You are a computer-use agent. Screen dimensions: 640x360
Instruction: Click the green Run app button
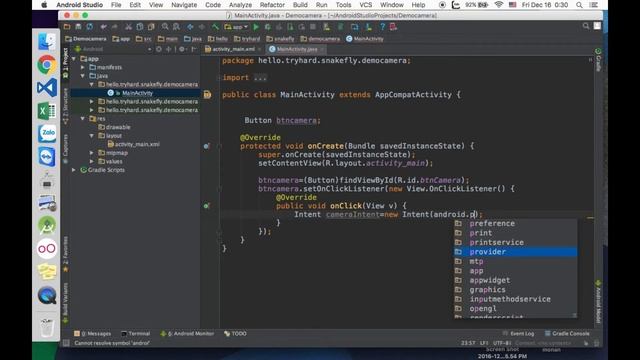coord(256,27)
